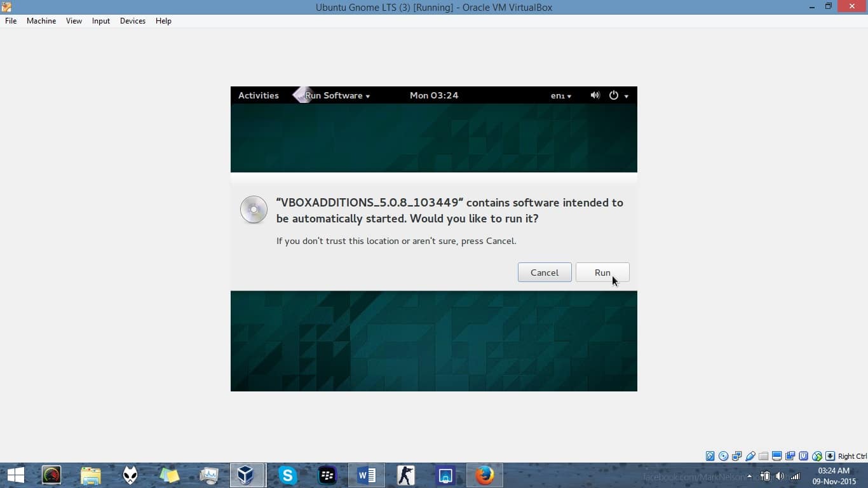The image size is (868, 488).
Task: Click the hard disk activity status icon
Action: [x=710, y=456]
